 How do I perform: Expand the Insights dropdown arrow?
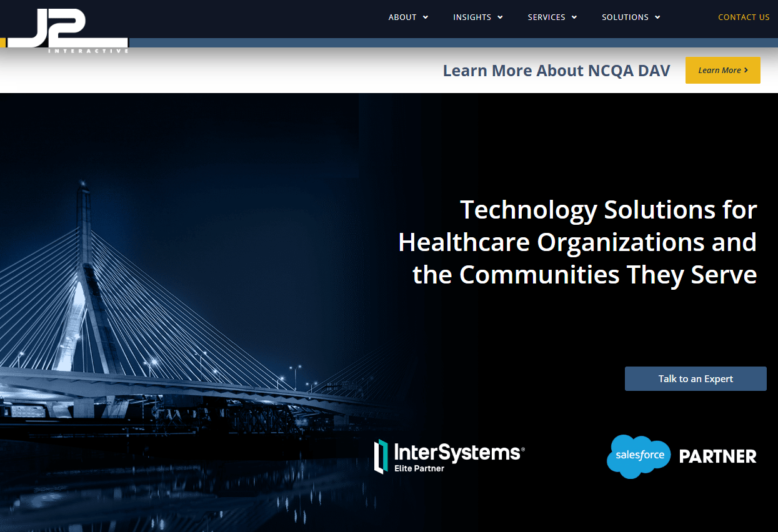(x=500, y=17)
